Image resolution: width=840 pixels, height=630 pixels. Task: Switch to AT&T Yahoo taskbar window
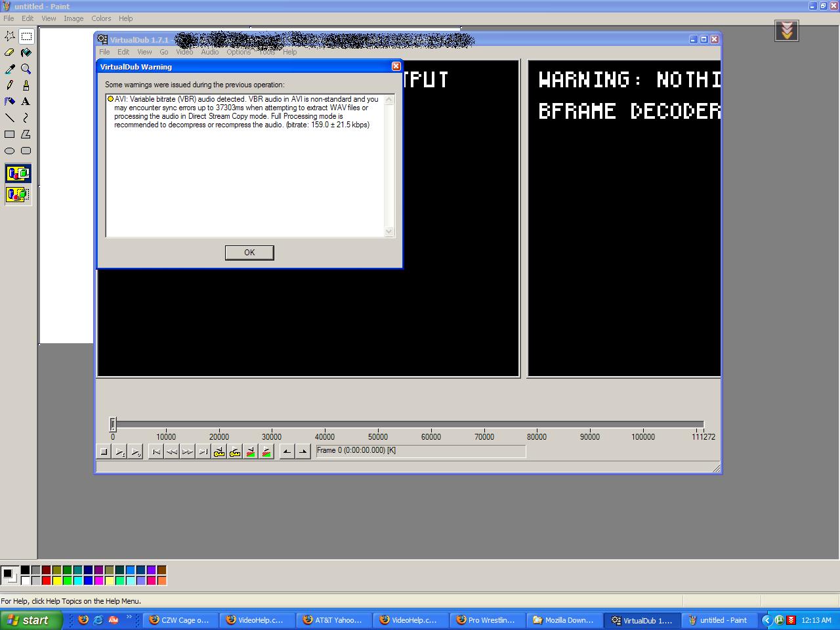tap(333, 620)
